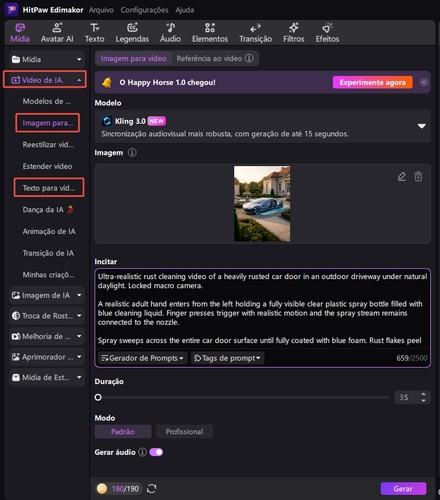
Task: Open Animação de IA sidebar item
Action: (49, 231)
